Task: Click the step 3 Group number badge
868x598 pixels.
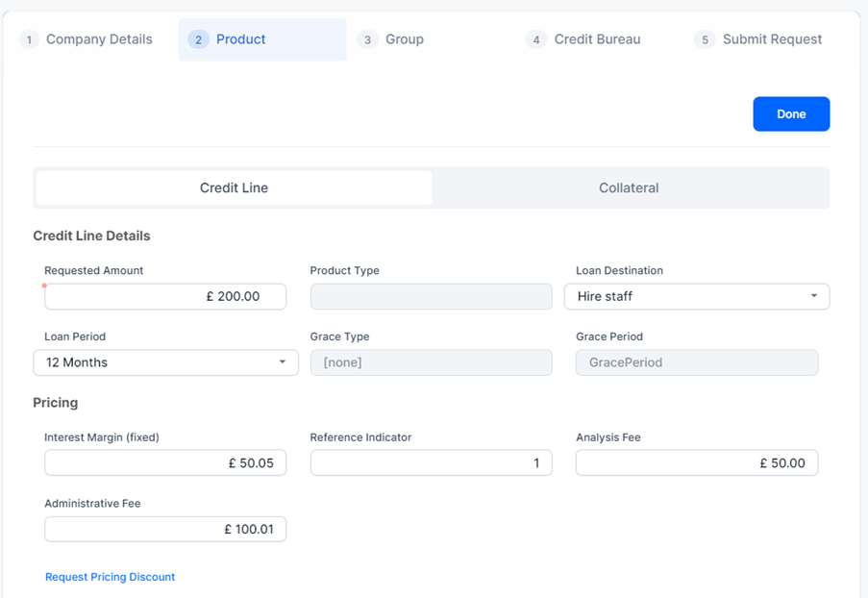Action: pyautogui.click(x=367, y=40)
